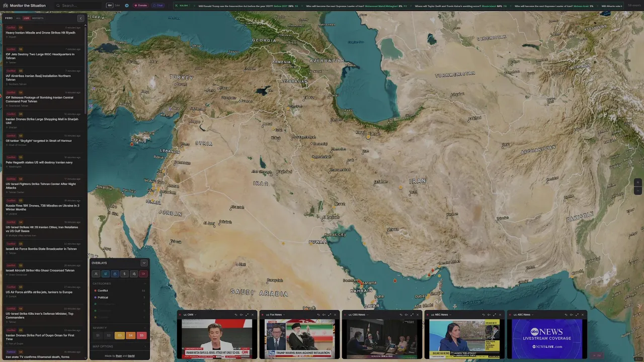Open the CNN channel dropdown

tap(191, 315)
